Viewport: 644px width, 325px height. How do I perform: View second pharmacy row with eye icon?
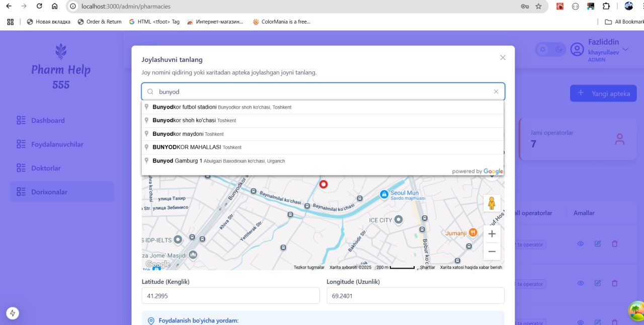pos(580,283)
